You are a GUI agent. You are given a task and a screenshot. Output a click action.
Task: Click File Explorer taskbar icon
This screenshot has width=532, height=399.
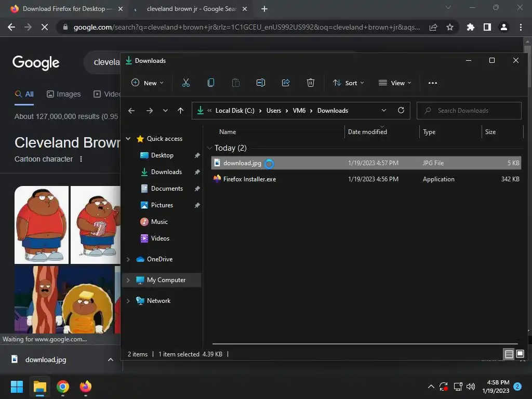pos(39,387)
